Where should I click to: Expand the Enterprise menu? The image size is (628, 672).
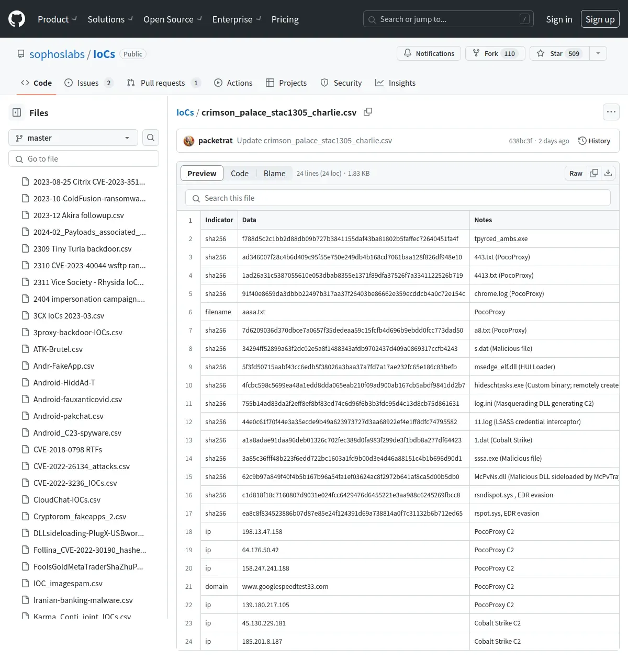pos(237,19)
